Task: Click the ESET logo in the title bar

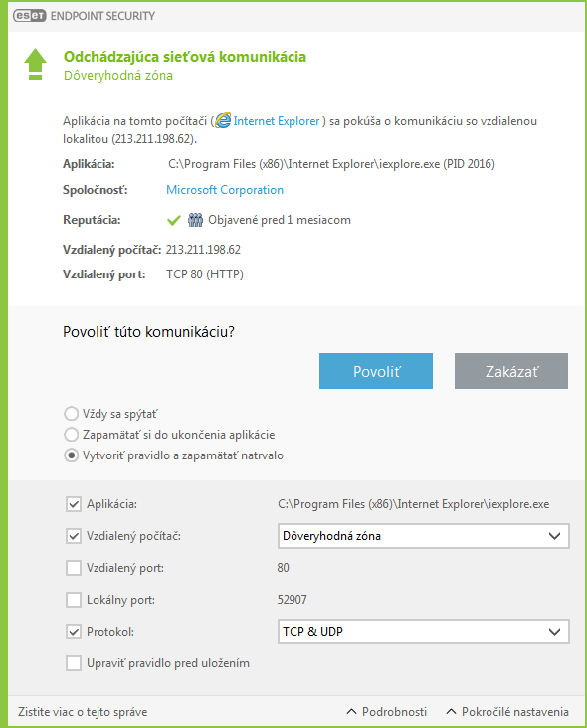Action: tap(29, 16)
